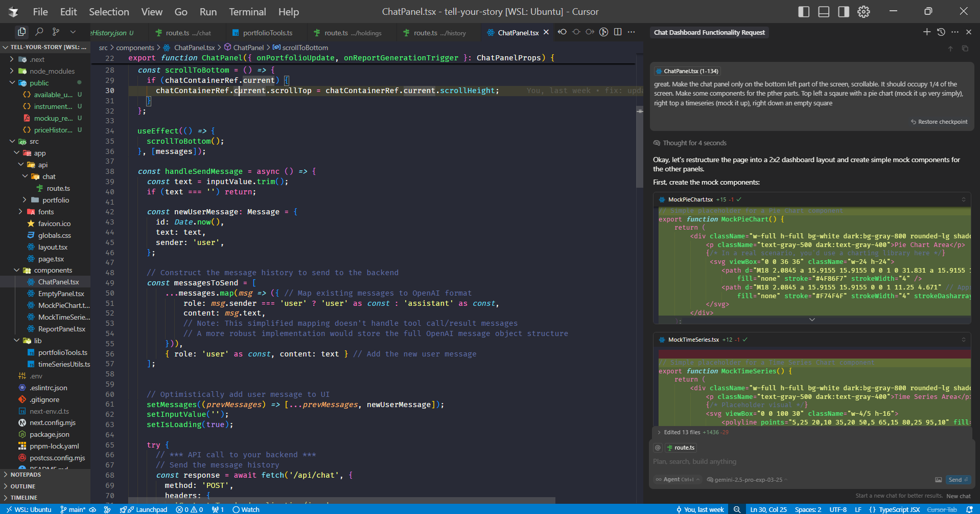Focus the 'Plan, search, build anything' input
The width and height of the screenshot is (980, 514).
pos(811,461)
